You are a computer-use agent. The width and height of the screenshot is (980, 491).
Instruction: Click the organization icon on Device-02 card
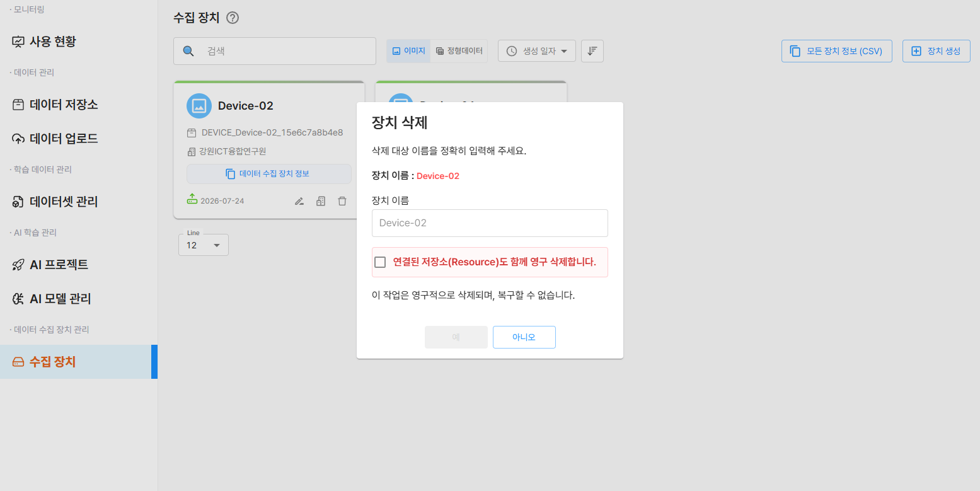coord(321,201)
